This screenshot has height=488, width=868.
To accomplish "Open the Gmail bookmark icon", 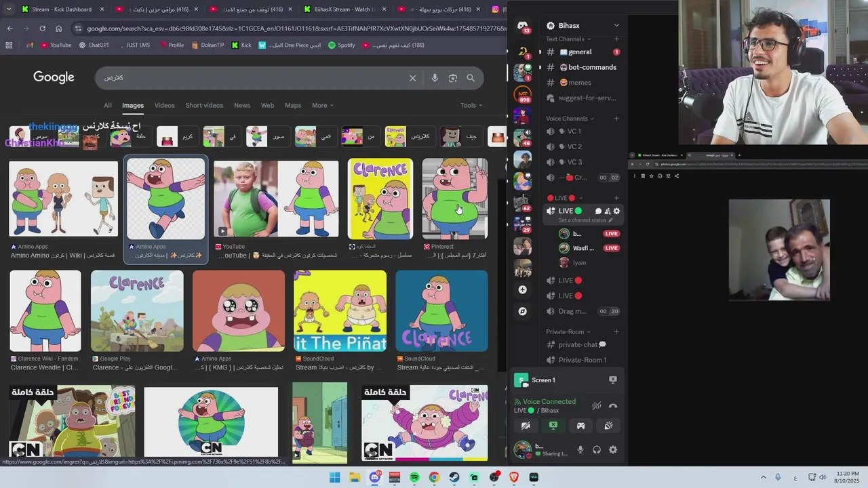I will [x=30, y=45].
